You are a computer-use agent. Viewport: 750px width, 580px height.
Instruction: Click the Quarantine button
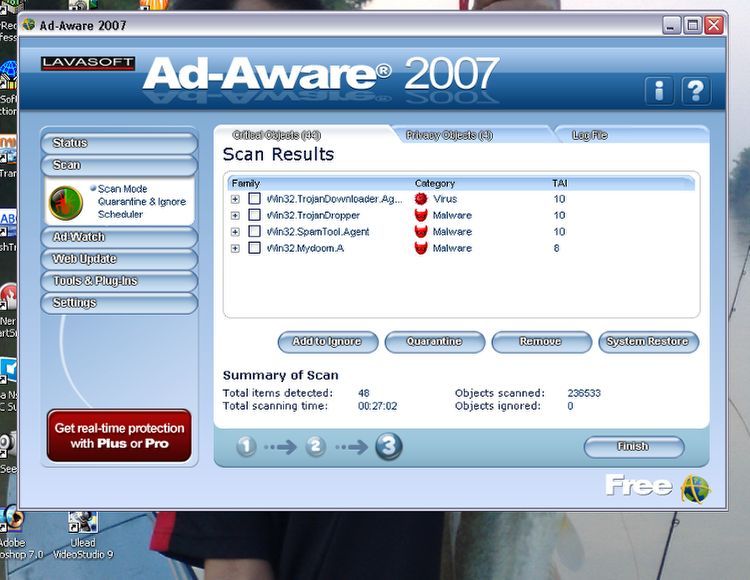point(434,342)
